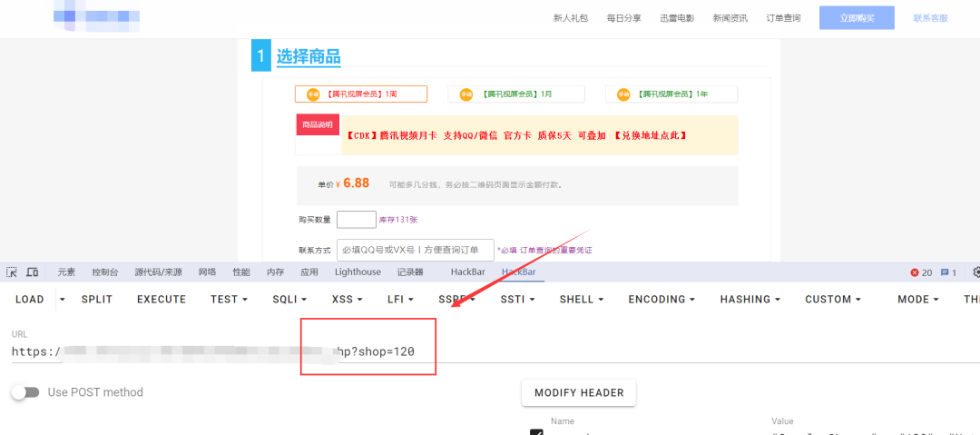
Task: Switch to the 元素 DevTools tab
Action: tap(66, 272)
